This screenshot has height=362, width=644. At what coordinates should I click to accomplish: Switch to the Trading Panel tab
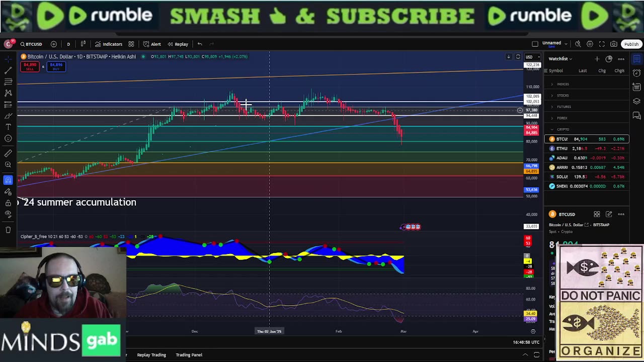189,355
